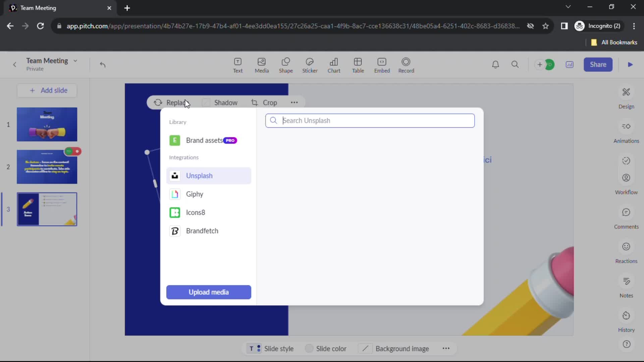Switch to Giphy integration
644x362 pixels.
tap(195, 194)
